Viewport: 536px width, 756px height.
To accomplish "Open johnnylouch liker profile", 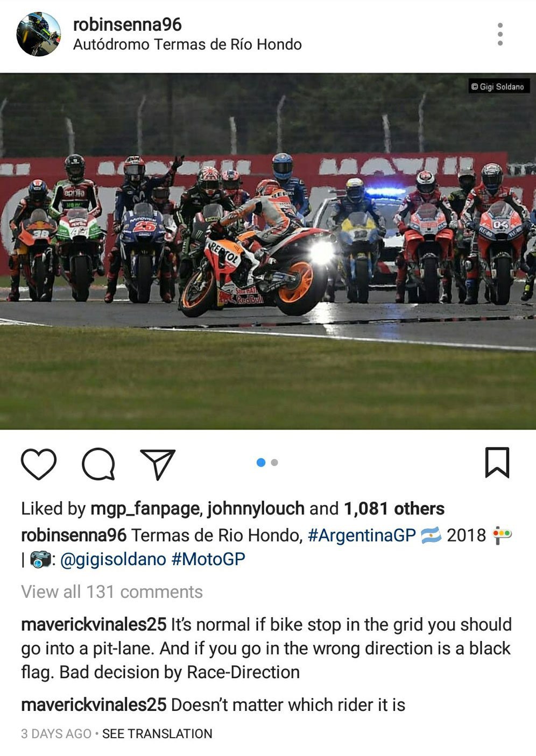I will click(256, 509).
